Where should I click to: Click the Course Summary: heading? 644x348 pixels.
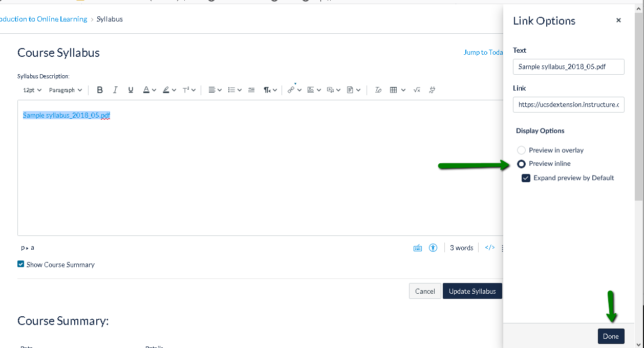tap(63, 321)
